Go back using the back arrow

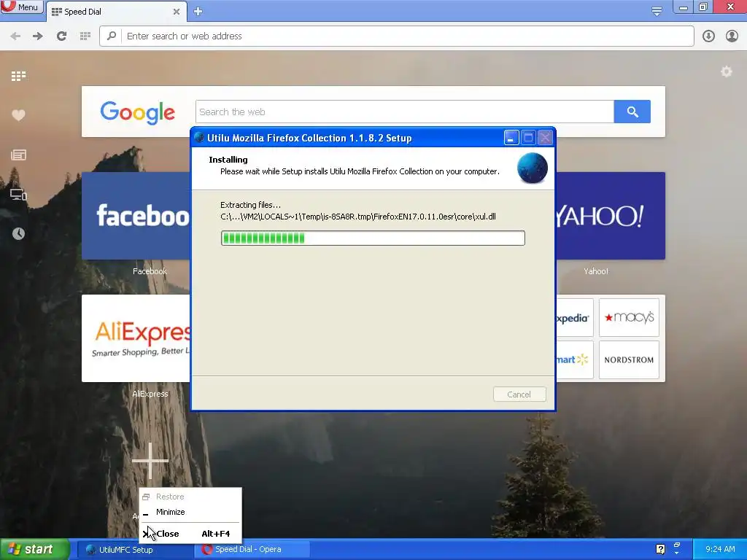15,36
